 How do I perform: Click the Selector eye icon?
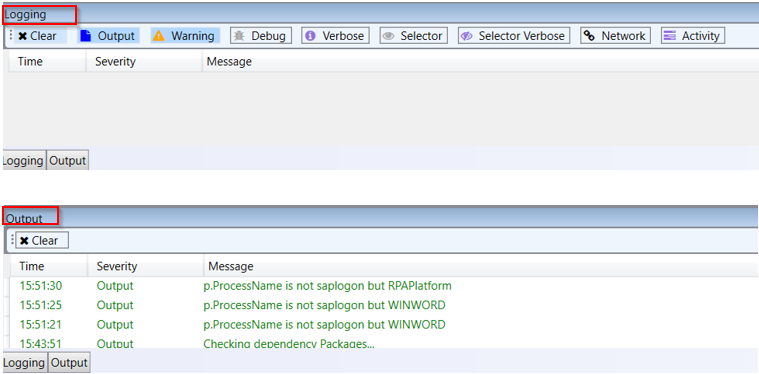(388, 36)
